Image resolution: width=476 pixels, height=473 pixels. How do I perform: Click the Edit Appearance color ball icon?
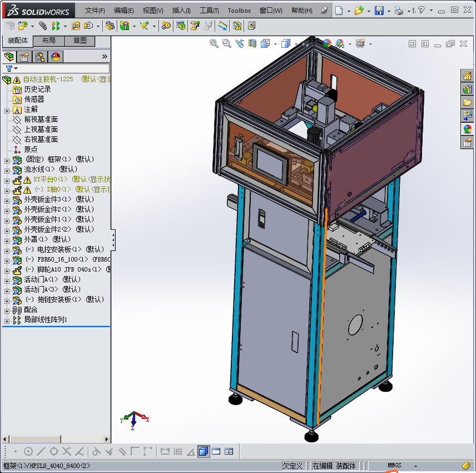pos(327,44)
